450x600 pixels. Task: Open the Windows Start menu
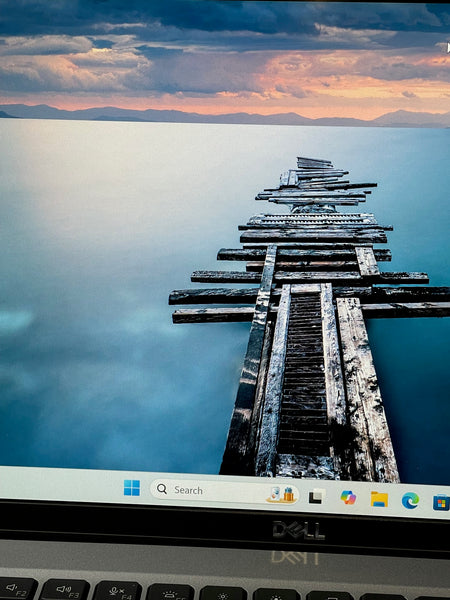132,488
